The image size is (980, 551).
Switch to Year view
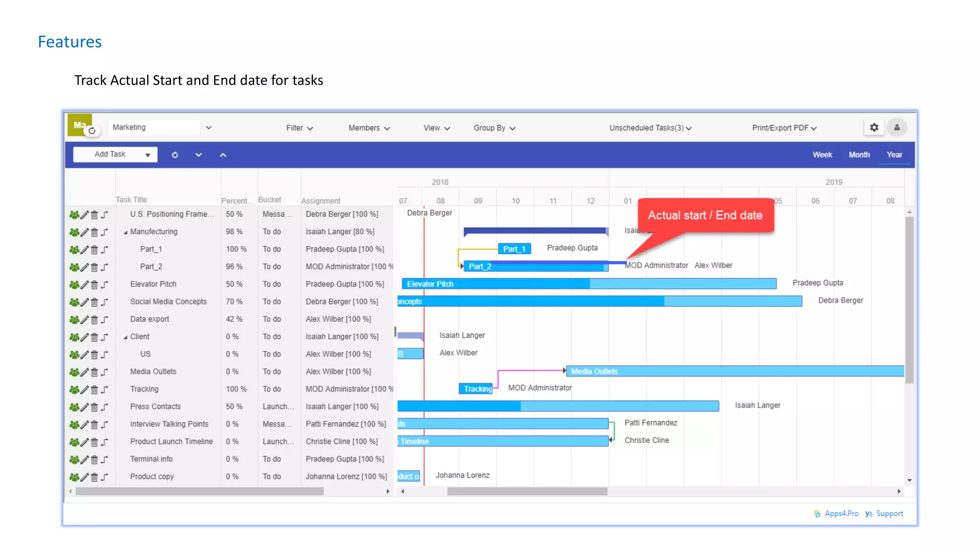pyautogui.click(x=894, y=155)
